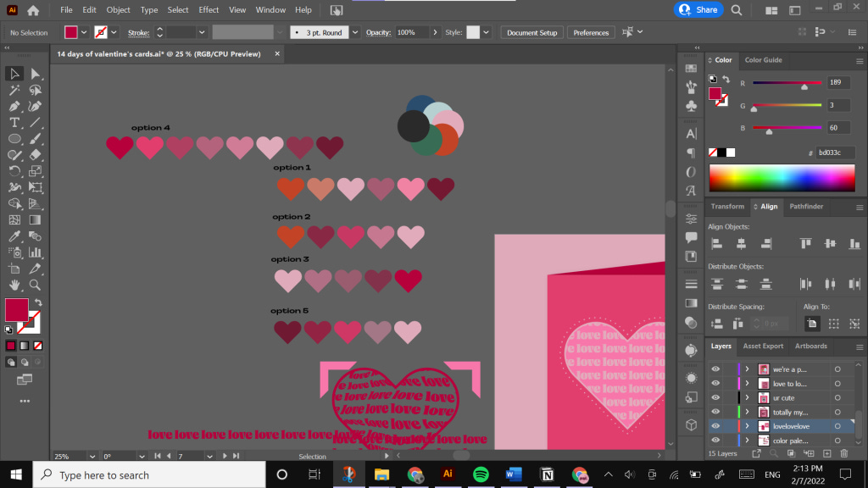This screenshot has height=488, width=868.
Task: Swap fill and stroke colors
Action: pos(38,302)
